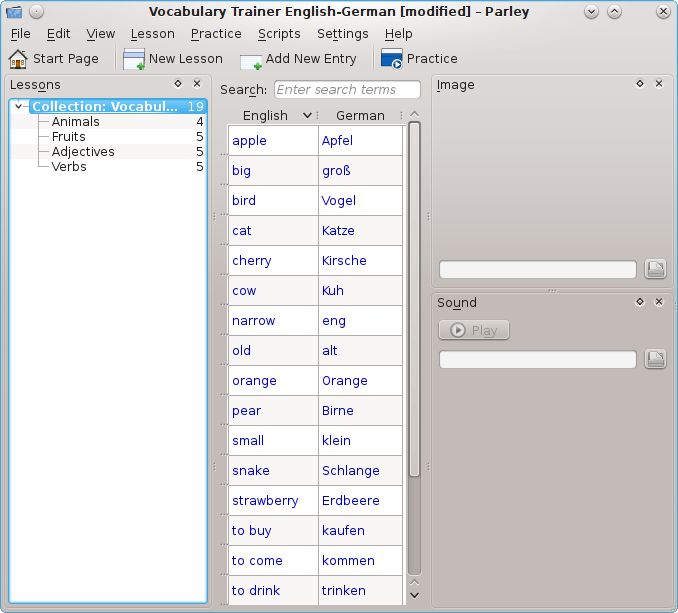
Task: Sort by the English column header
Action: tap(265, 116)
